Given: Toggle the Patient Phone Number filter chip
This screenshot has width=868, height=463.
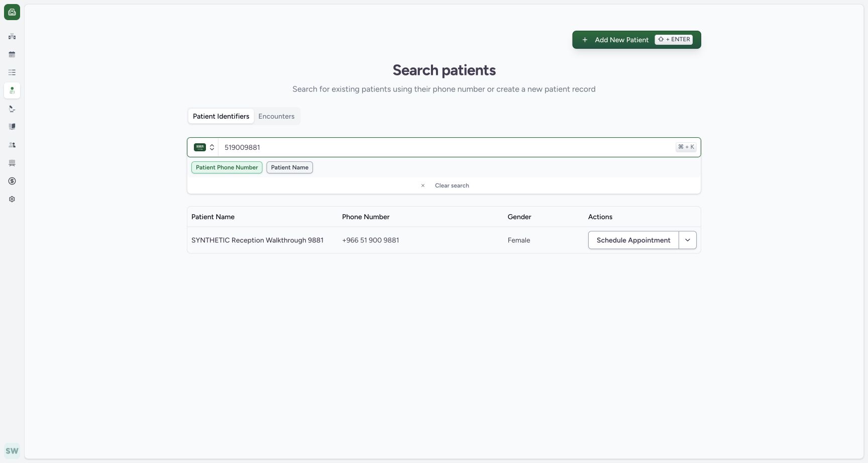Looking at the screenshot, I should click(x=227, y=167).
